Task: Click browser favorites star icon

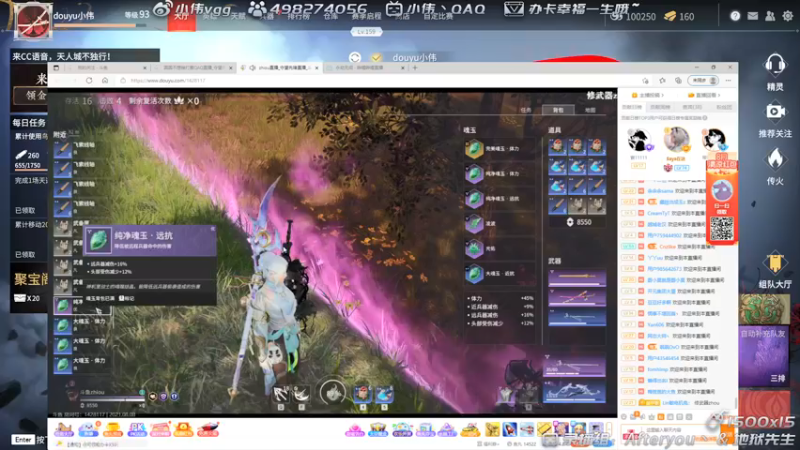Action: coord(662,81)
